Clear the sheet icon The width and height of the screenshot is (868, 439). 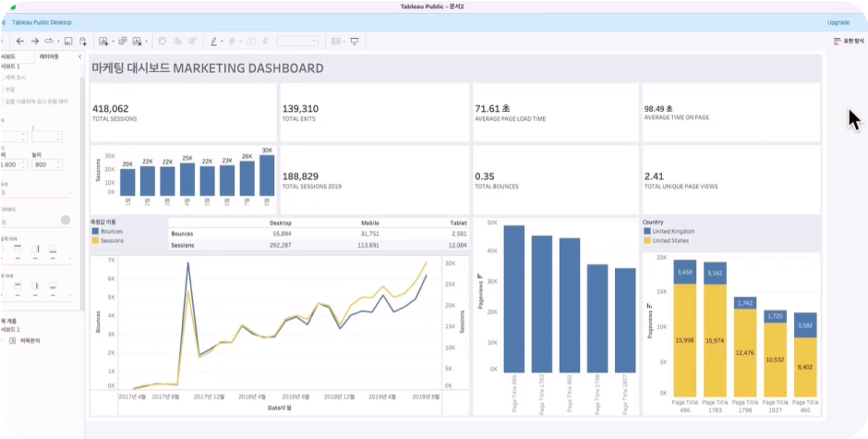click(x=137, y=41)
